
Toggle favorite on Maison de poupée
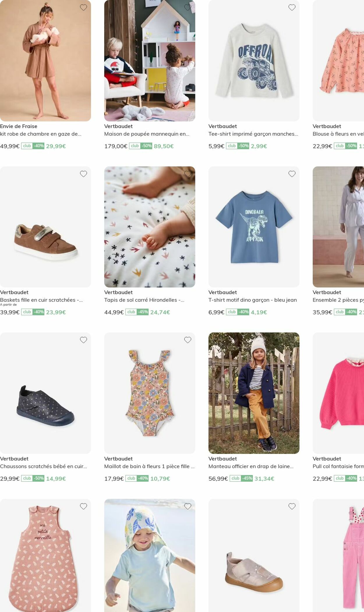coord(188,8)
